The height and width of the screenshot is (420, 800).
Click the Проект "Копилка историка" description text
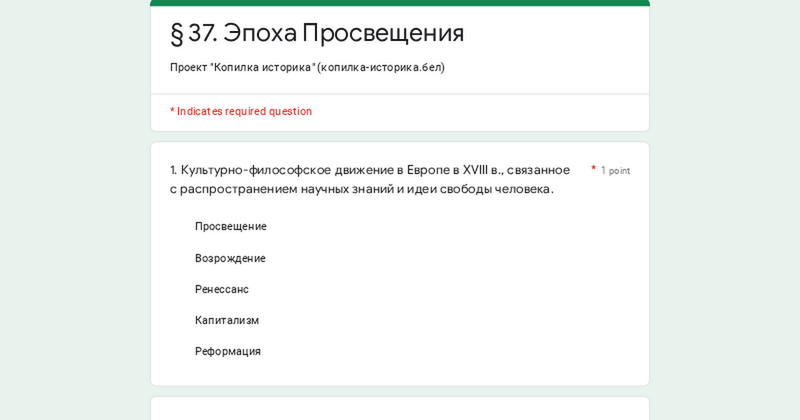242,67
